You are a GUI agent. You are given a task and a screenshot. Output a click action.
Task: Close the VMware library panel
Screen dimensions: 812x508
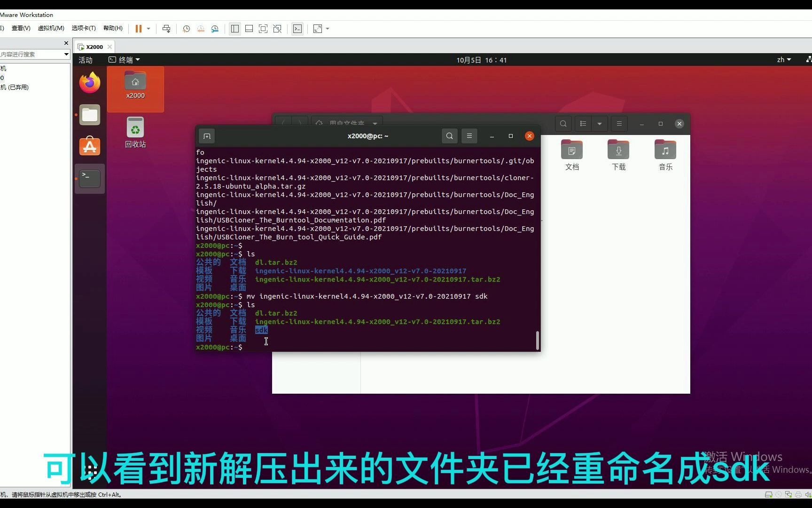coord(66,43)
